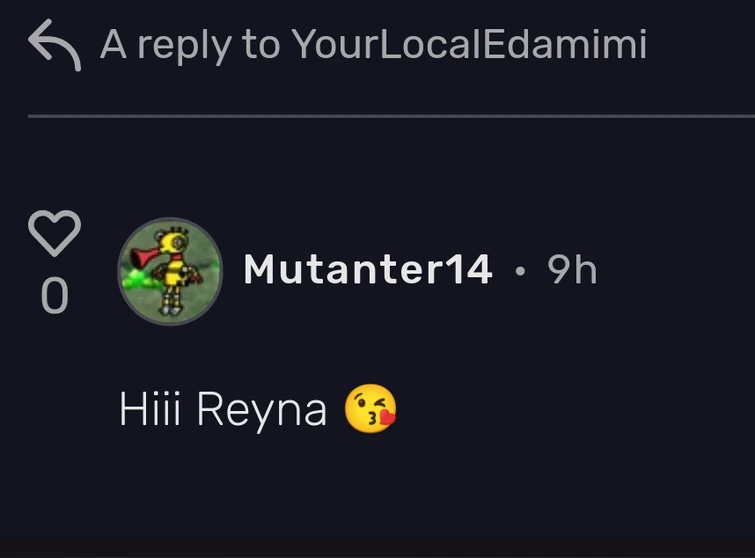Click the back reply arrow icon
Image resolution: width=755 pixels, height=558 pixels.
(x=54, y=46)
